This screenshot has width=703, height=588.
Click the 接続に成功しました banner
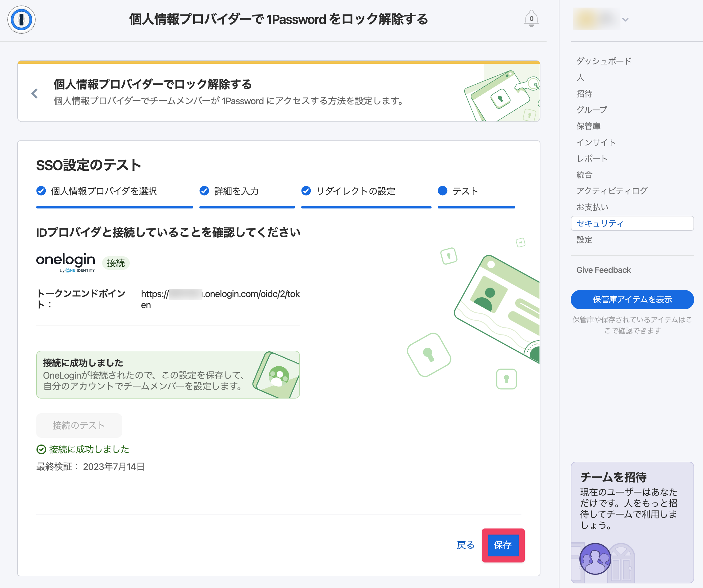(x=168, y=375)
